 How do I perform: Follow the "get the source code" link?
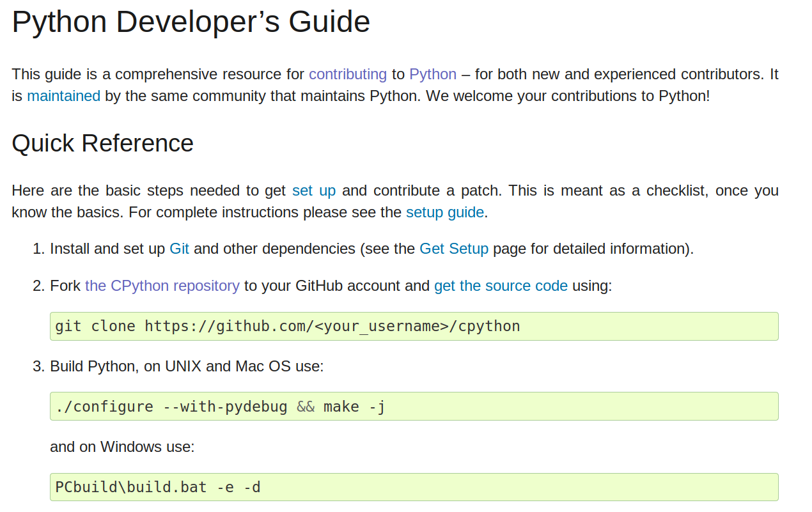coord(501,286)
